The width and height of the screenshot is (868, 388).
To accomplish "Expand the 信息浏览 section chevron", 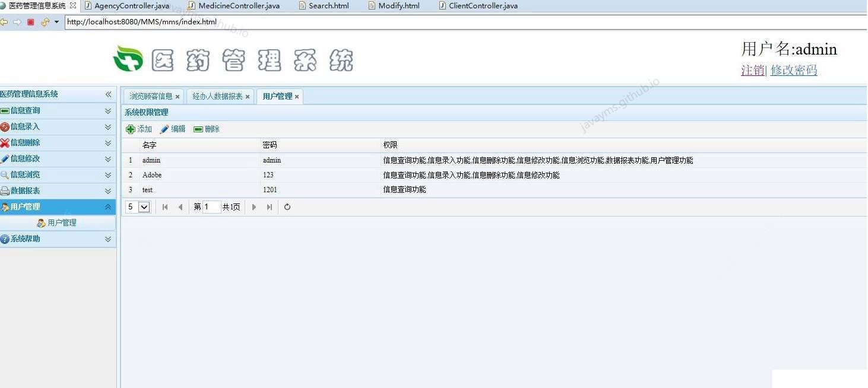I will [x=108, y=174].
